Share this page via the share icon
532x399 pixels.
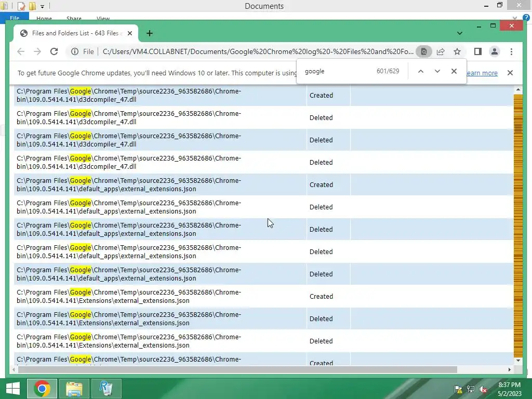click(x=441, y=51)
